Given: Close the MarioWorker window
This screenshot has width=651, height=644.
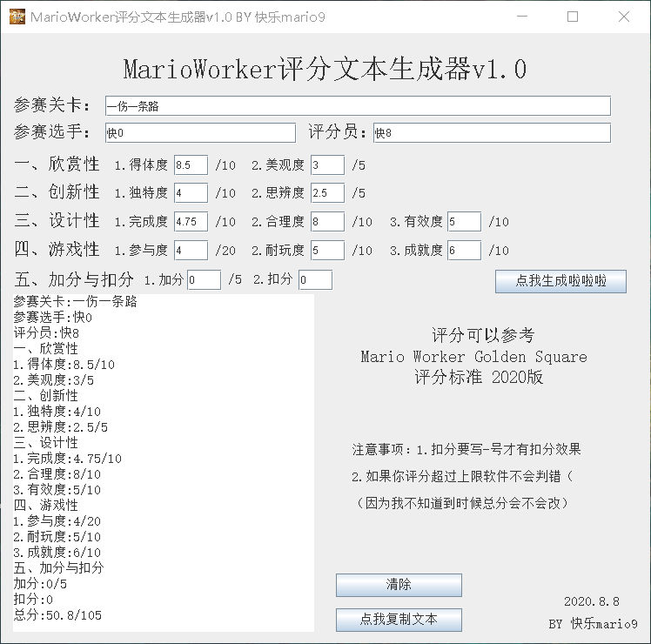Looking at the screenshot, I should tap(624, 17).
